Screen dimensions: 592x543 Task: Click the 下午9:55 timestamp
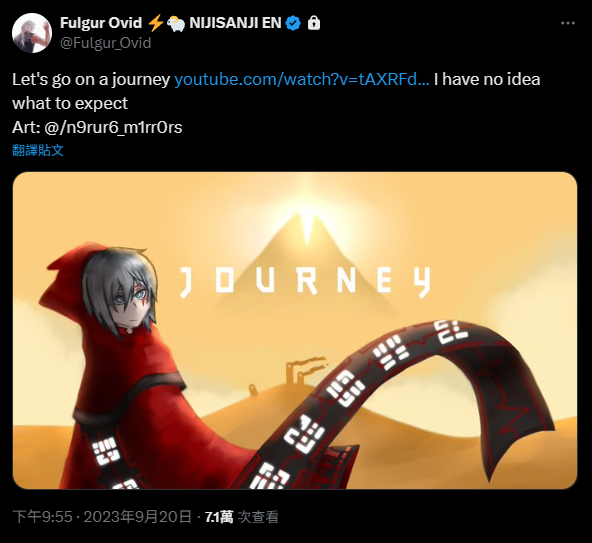pyautogui.click(x=42, y=517)
